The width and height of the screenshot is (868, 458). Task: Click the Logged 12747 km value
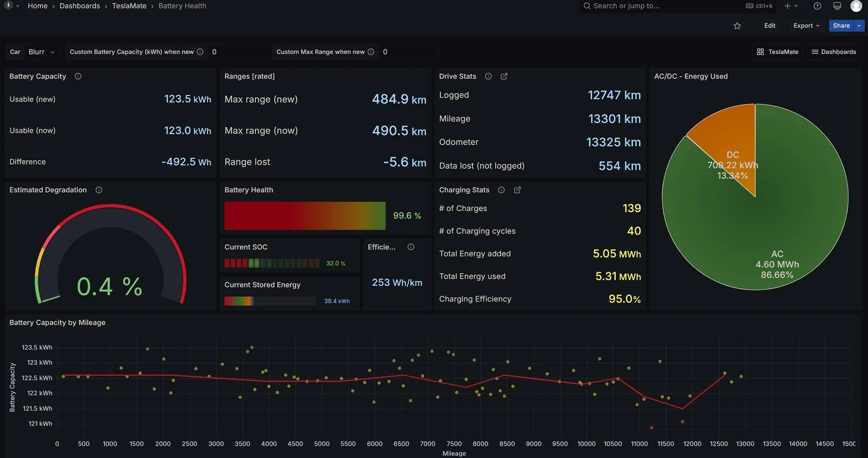tap(614, 95)
